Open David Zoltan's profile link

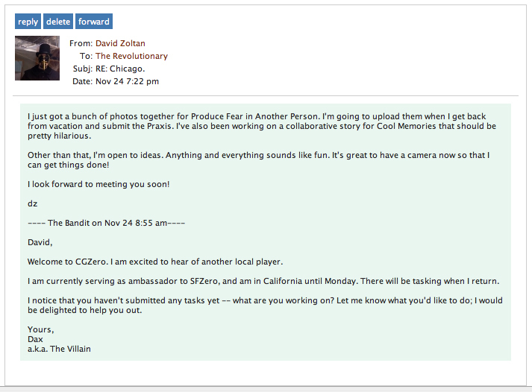pos(120,43)
